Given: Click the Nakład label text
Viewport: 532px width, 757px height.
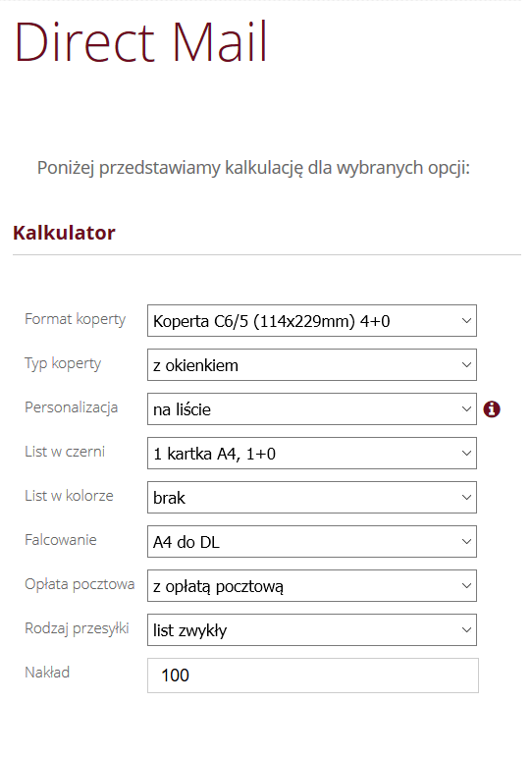Looking at the screenshot, I should (x=47, y=673).
